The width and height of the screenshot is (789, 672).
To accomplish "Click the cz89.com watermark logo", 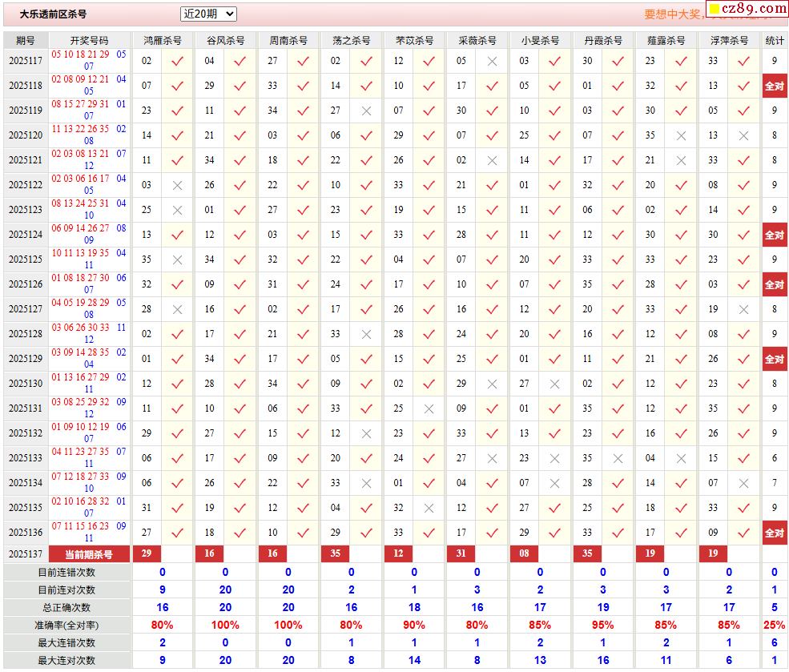I will coord(746,9).
